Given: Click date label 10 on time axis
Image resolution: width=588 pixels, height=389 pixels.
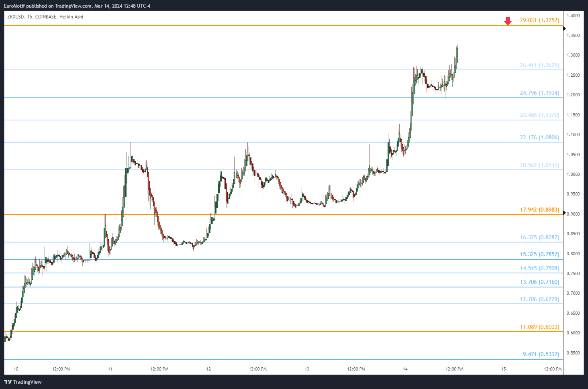Looking at the screenshot, I should [16, 369].
